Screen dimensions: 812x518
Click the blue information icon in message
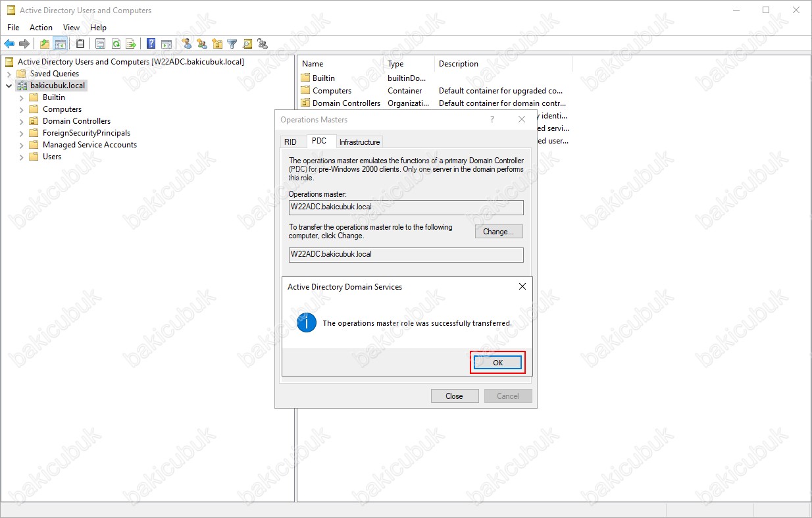[x=307, y=323]
